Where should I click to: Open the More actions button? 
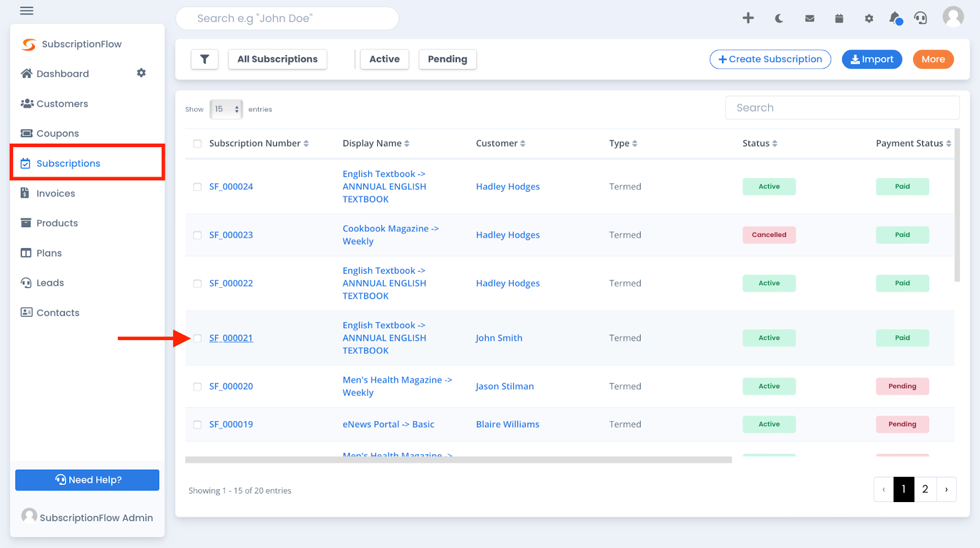[x=933, y=59]
